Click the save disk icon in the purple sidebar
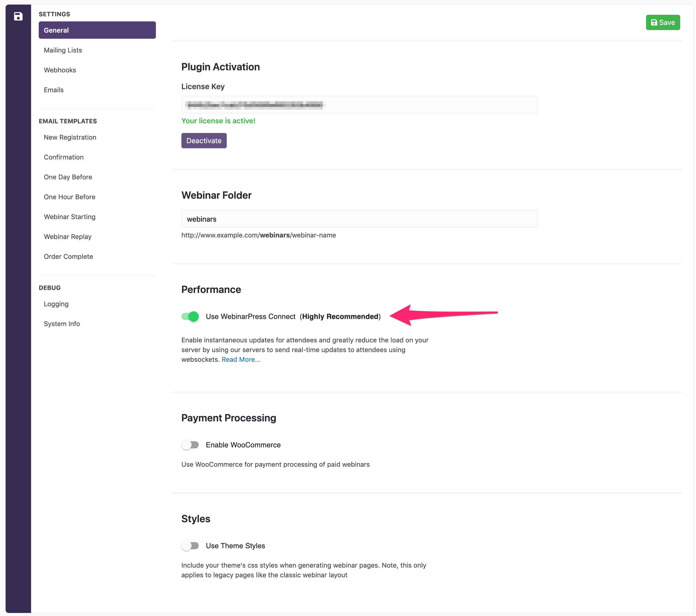This screenshot has height=616, width=696. 18,16
